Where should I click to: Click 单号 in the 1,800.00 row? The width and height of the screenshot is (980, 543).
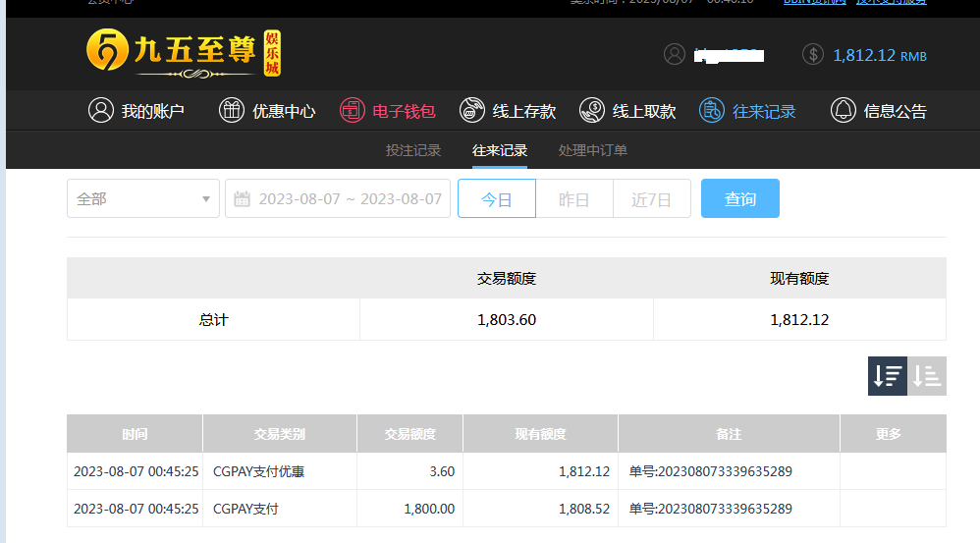pos(711,509)
